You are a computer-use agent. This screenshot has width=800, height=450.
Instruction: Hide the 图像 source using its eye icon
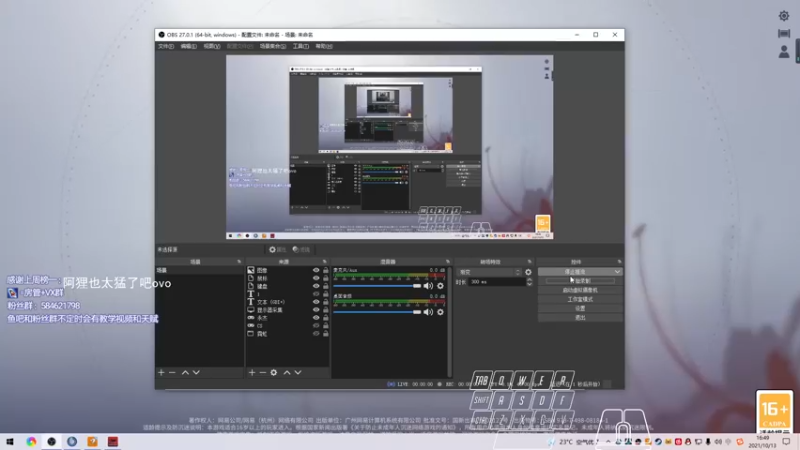pos(316,270)
